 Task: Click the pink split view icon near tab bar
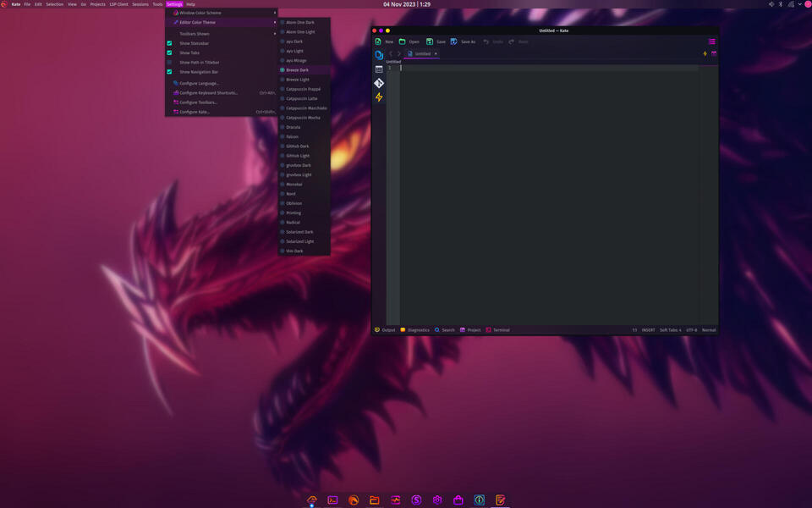tap(714, 54)
